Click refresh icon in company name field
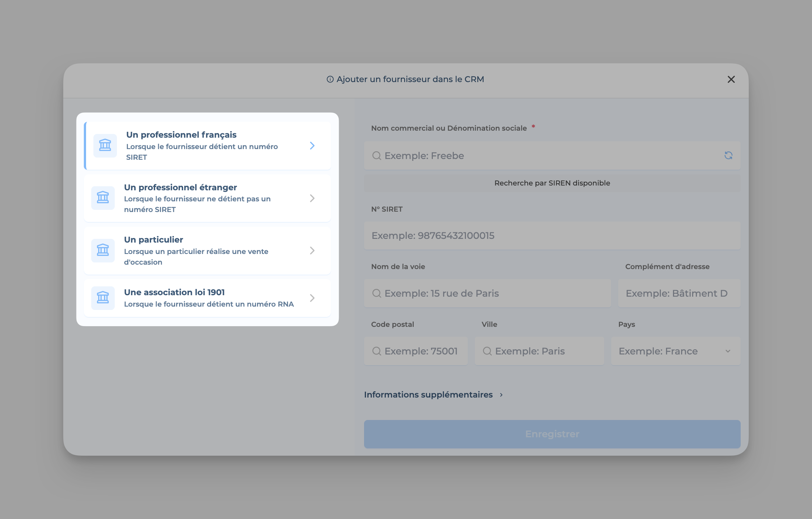Image resolution: width=812 pixels, height=519 pixels. click(x=728, y=155)
